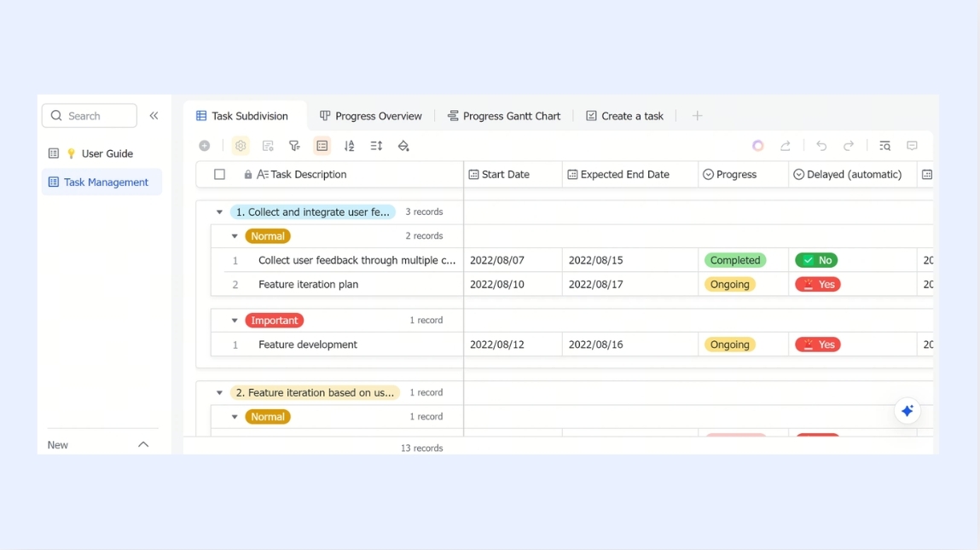This screenshot has height=550, width=980.
Task: Click the orange Normal tag with 2 records
Action: pos(268,236)
